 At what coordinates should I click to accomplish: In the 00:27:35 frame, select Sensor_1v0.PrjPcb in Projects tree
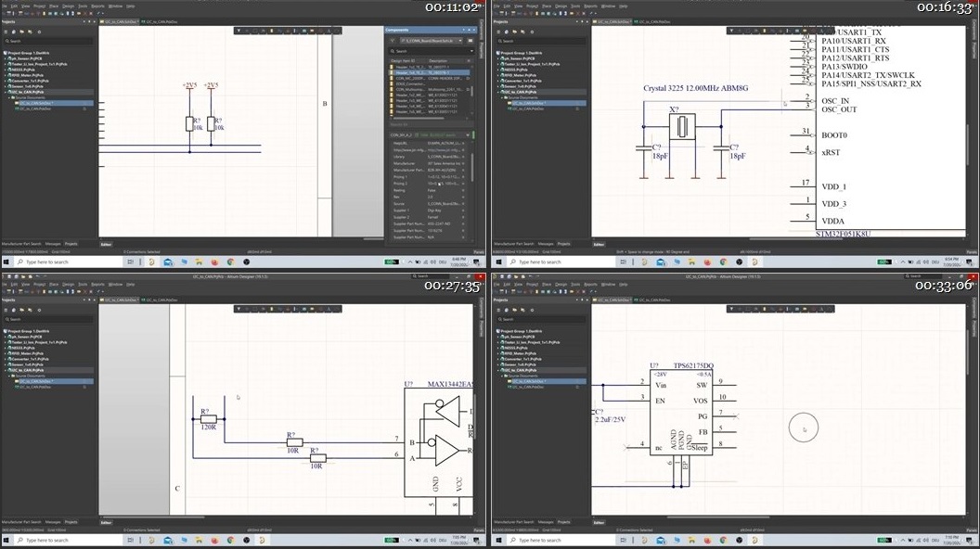(26, 364)
